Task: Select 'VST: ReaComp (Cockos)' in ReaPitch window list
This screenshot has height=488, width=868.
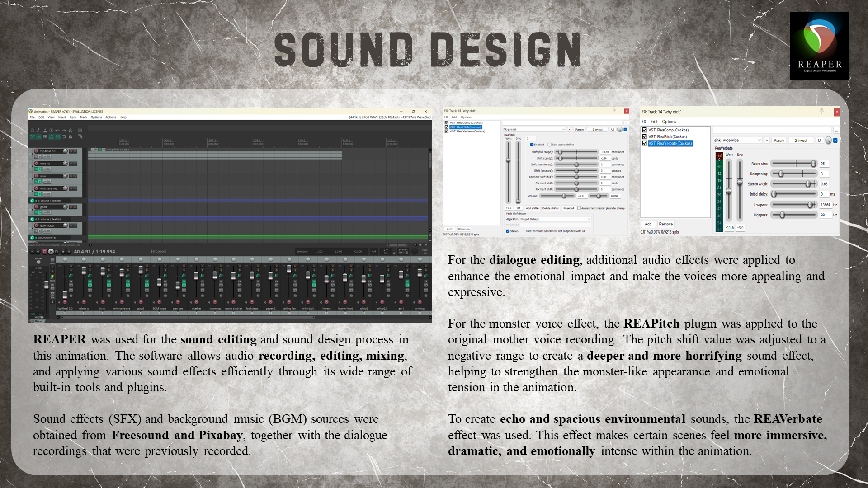Action: (466, 122)
